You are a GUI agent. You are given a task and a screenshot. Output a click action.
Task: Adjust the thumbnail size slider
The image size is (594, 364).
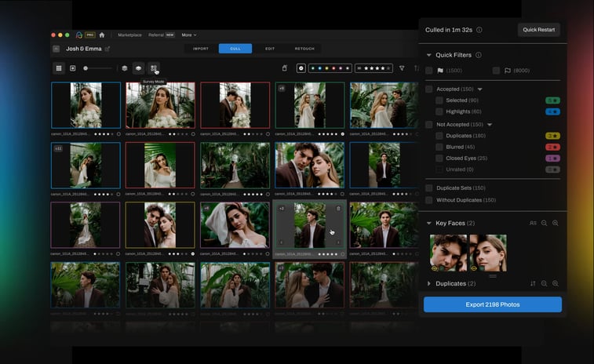point(86,68)
